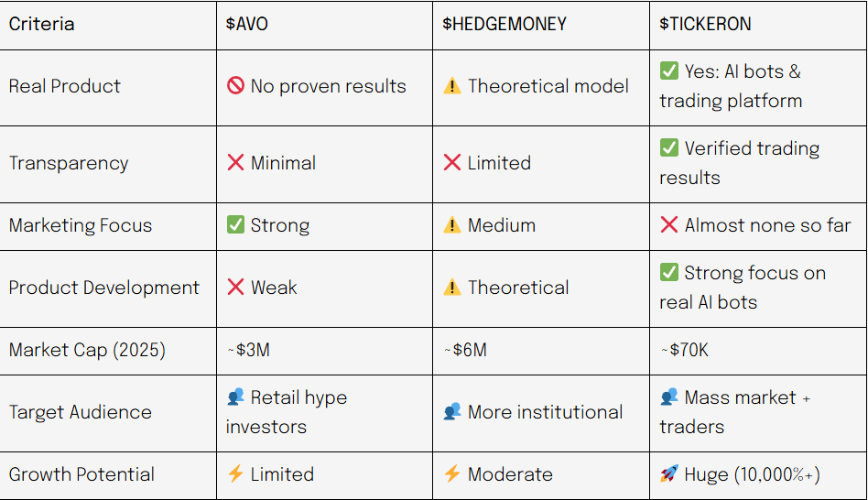Screen dimensions: 868x500
Task: Click the red X next to Limited transparency
Action: [x=452, y=163]
